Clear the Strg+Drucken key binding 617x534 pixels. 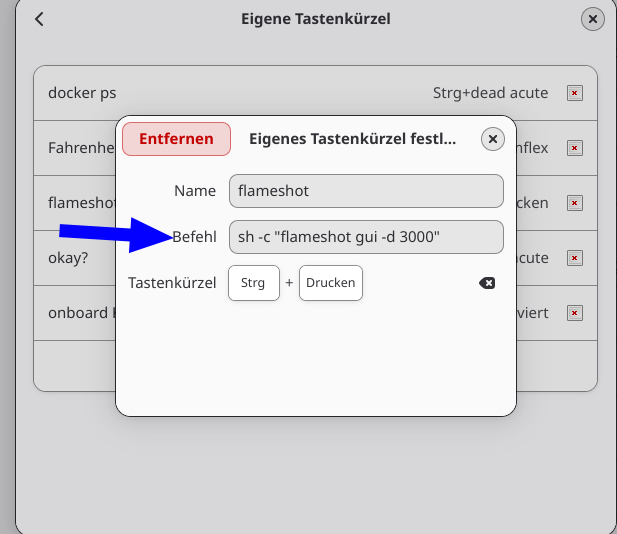[487, 283]
